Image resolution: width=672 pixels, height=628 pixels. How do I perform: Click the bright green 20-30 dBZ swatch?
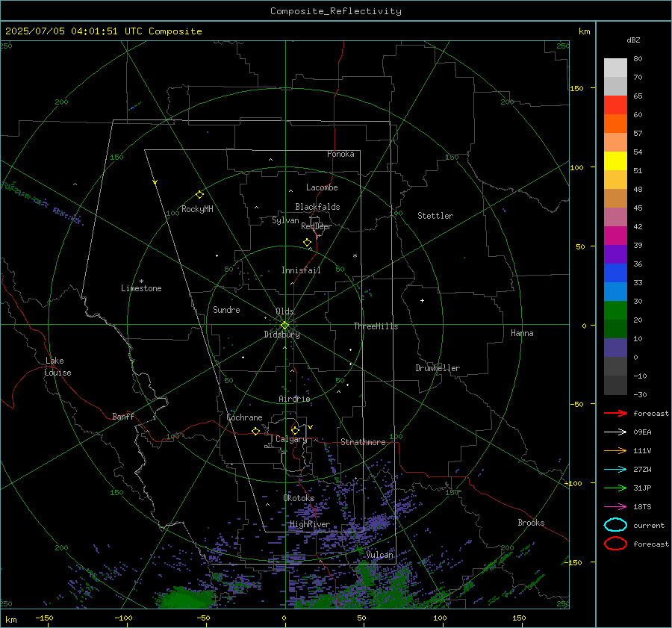pyautogui.click(x=615, y=310)
